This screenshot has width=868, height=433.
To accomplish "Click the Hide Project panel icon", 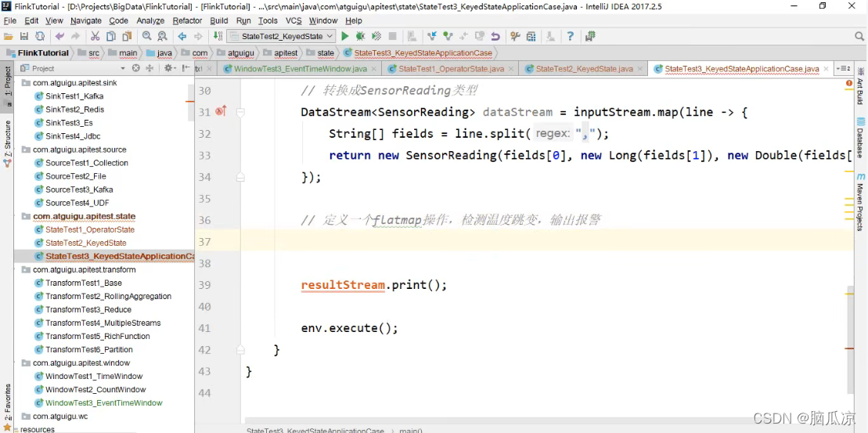I will click(x=186, y=68).
